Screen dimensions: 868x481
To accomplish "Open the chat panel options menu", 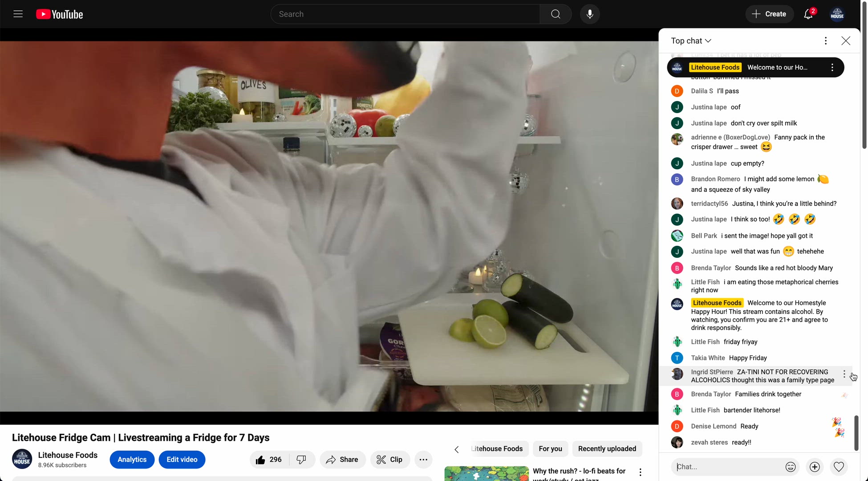I will point(826,41).
